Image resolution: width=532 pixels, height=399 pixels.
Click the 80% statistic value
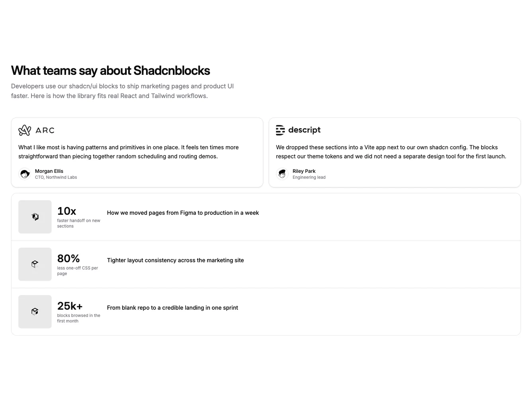tap(68, 258)
